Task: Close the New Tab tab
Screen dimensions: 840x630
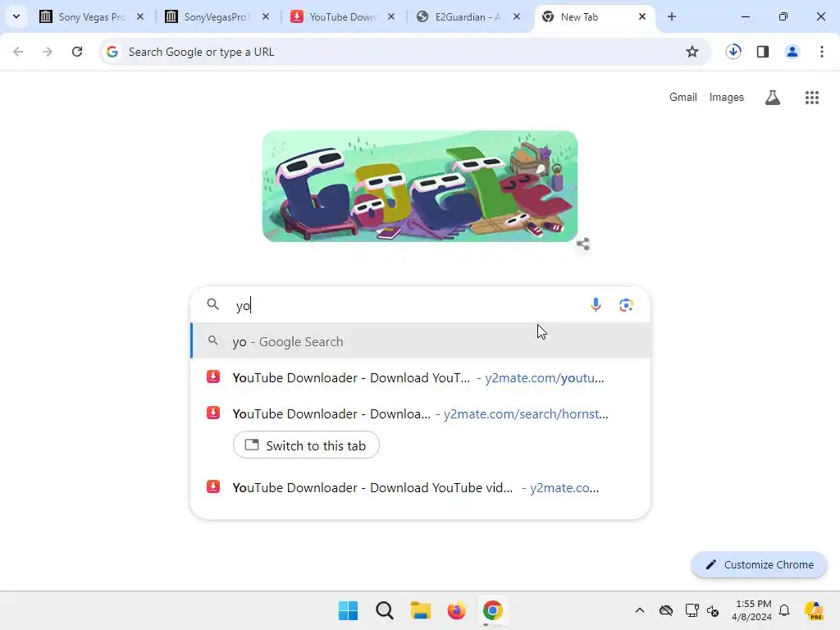Action: point(641,16)
